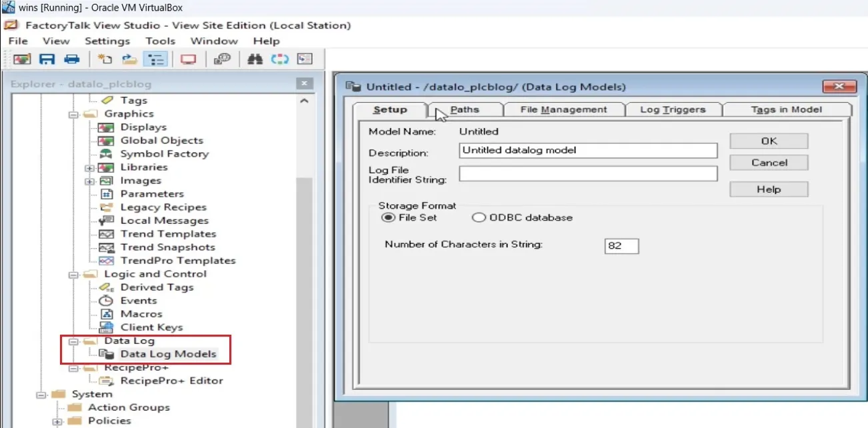
Task: Click the Data Log Models icon
Action: pyautogui.click(x=106, y=354)
